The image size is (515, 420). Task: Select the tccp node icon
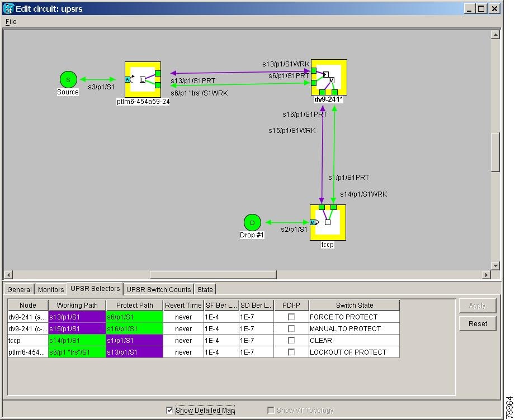(x=328, y=222)
